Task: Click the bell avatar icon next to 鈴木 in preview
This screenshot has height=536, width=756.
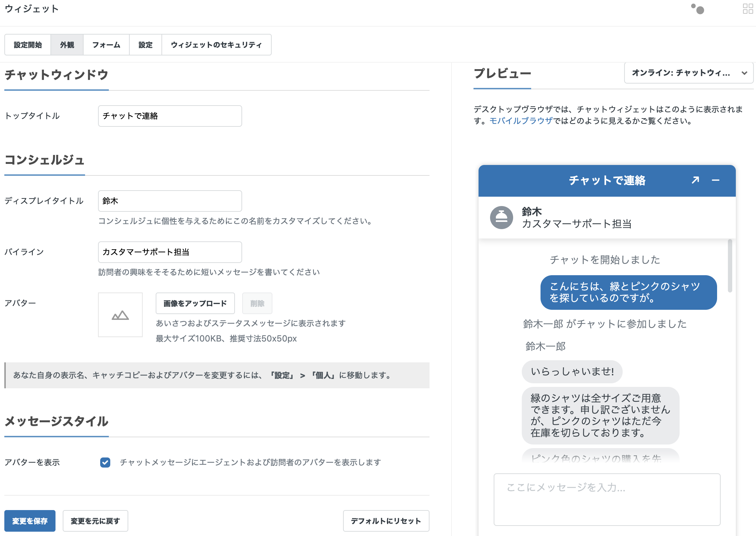Action: tap(501, 217)
